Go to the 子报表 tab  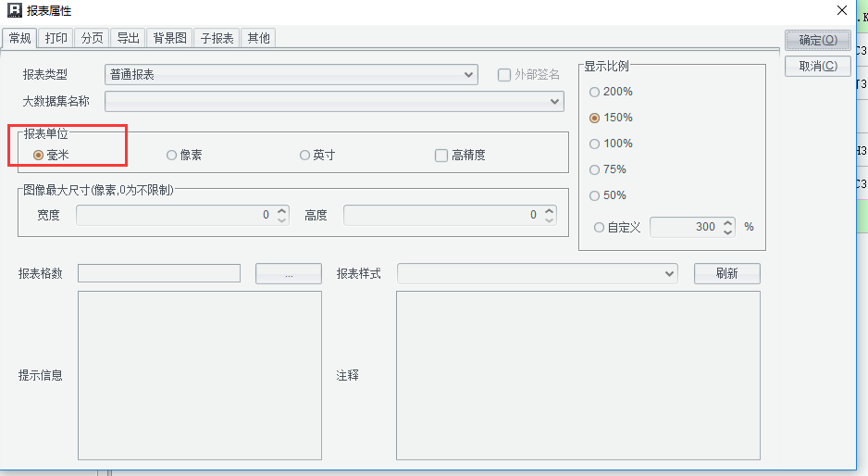[217, 38]
